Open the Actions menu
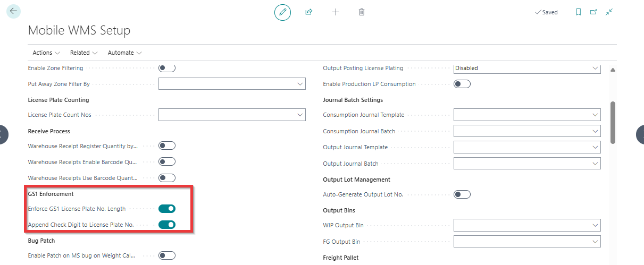This screenshot has height=265, width=644. coord(46,53)
